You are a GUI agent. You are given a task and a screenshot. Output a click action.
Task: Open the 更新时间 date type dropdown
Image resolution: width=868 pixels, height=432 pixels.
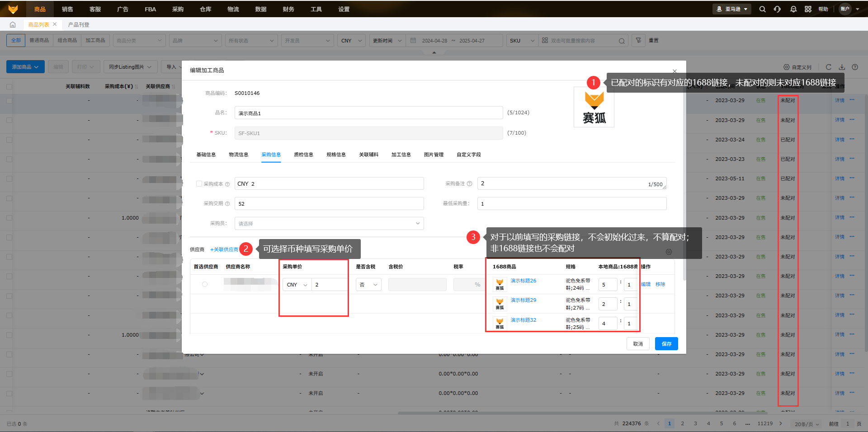coord(387,41)
